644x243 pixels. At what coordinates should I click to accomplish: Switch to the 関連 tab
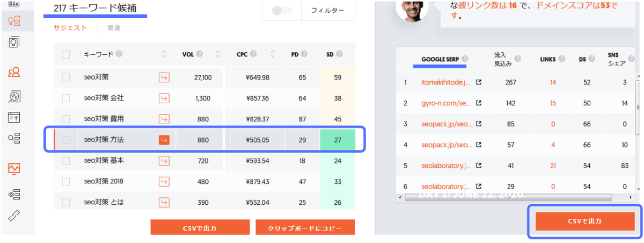114,28
